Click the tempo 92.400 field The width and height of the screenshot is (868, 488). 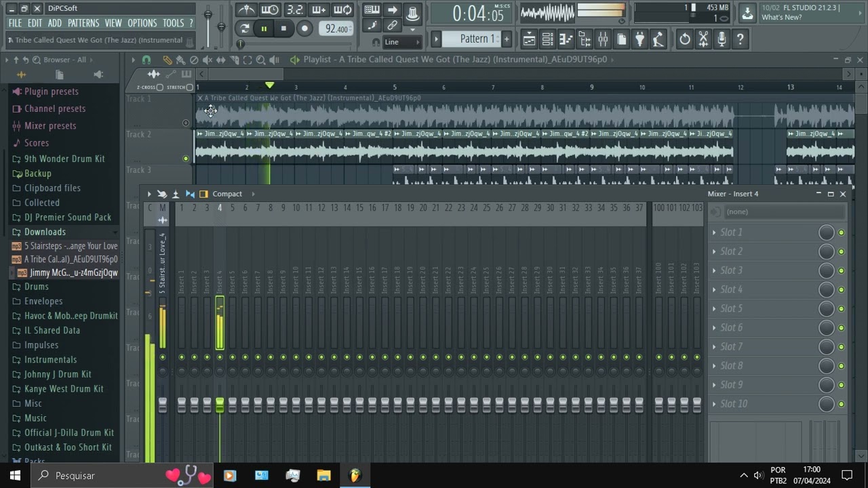336,28
